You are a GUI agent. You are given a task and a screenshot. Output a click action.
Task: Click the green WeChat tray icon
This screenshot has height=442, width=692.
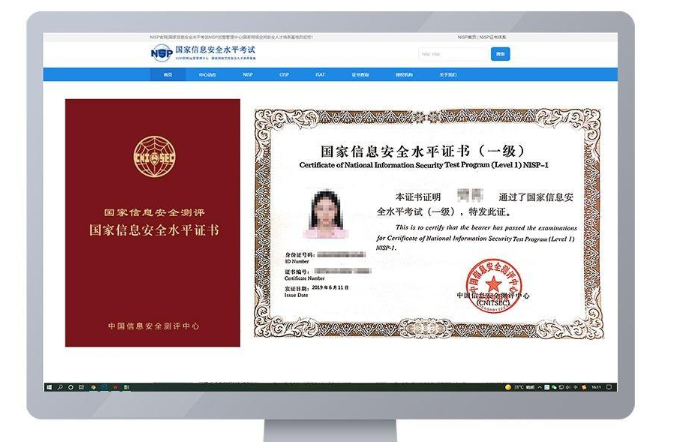pyautogui.click(x=554, y=387)
